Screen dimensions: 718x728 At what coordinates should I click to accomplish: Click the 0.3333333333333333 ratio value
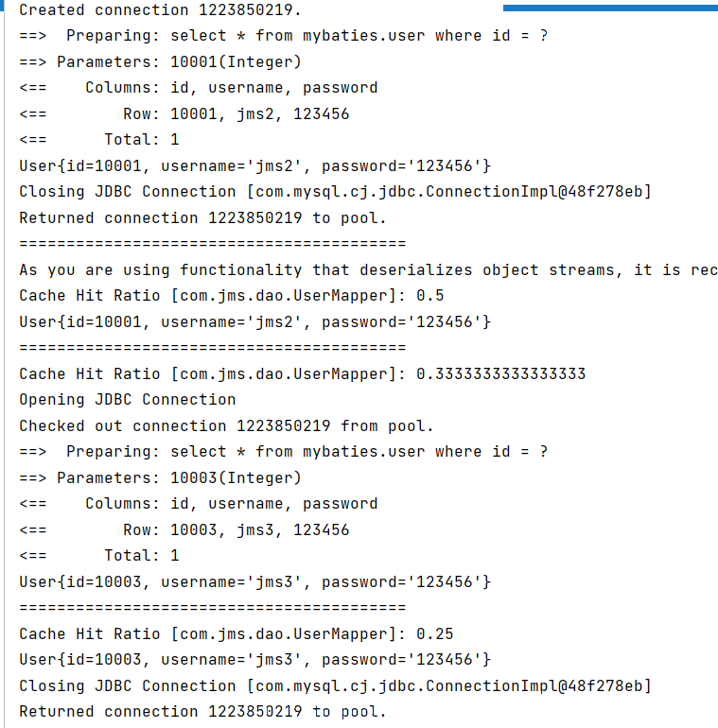(500, 373)
